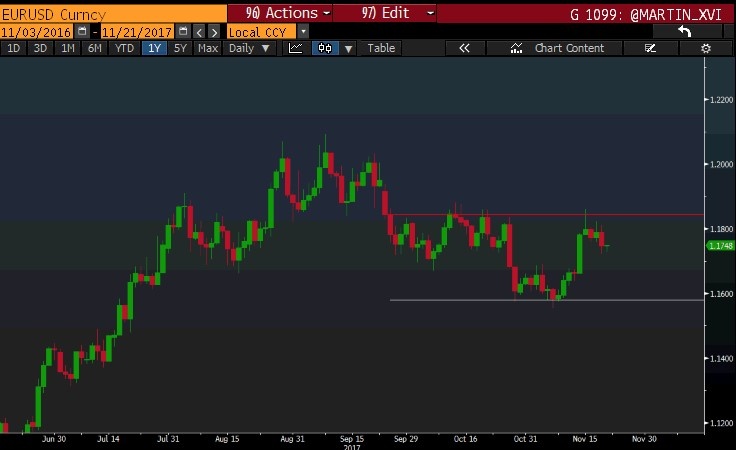Expand the Daily periodicity dropdown

click(249, 48)
